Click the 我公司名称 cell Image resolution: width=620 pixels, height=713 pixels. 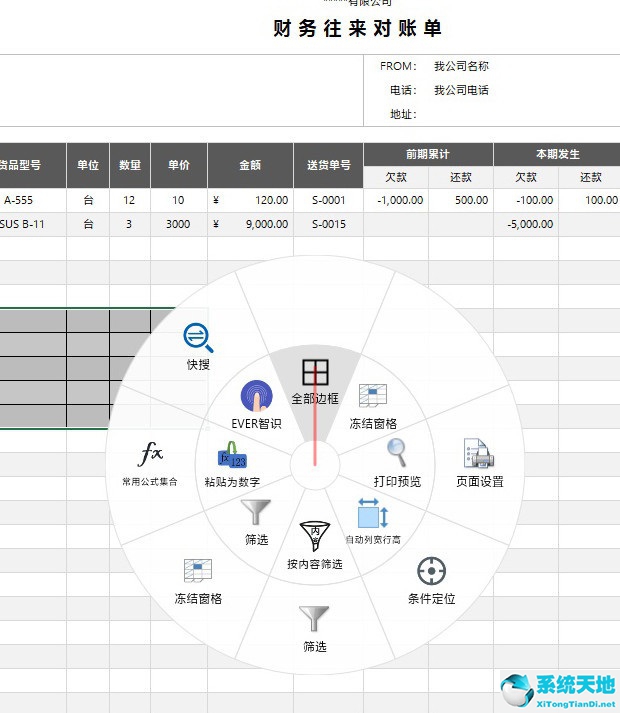point(461,66)
